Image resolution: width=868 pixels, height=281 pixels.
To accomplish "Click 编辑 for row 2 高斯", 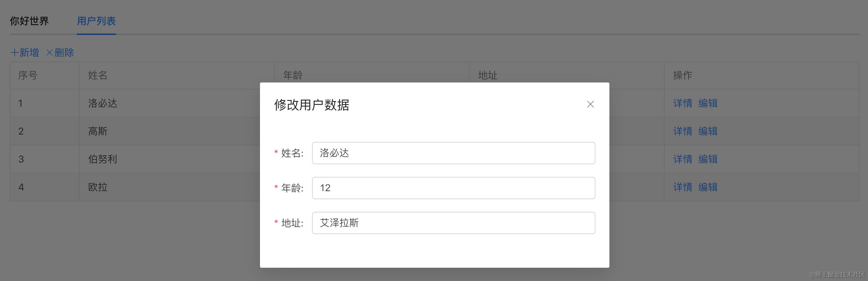I will pos(708,131).
